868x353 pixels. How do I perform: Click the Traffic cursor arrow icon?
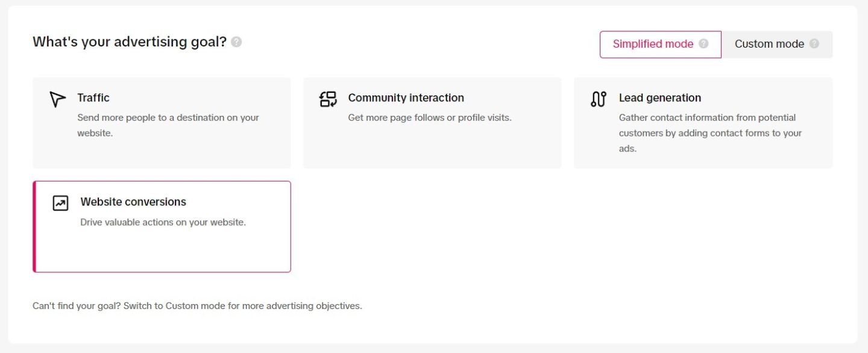coord(57,99)
